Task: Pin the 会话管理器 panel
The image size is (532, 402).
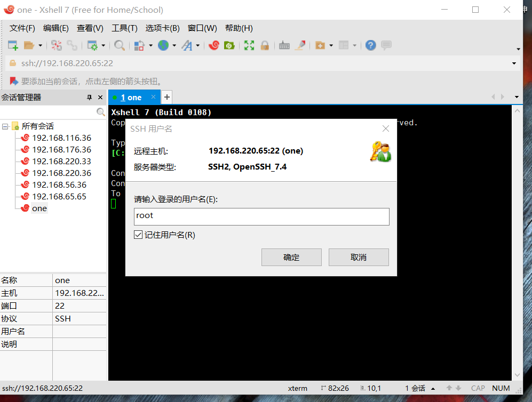Action: [89, 98]
